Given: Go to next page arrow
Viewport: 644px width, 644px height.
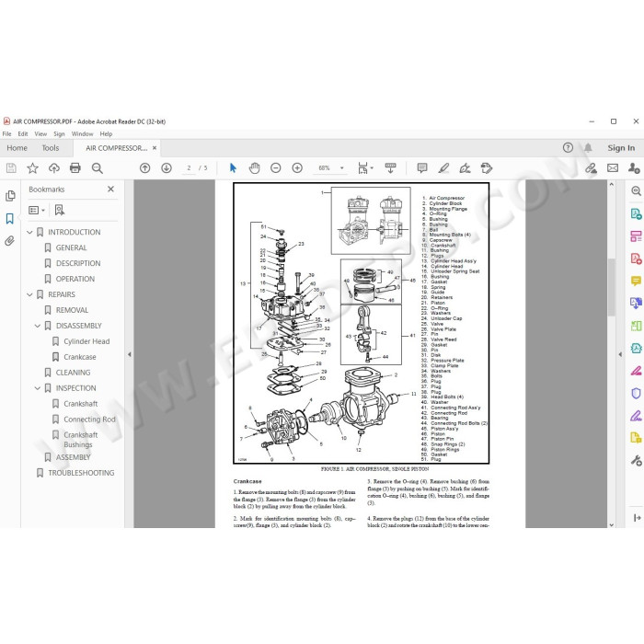Looking at the screenshot, I should pyautogui.click(x=167, y=168).
